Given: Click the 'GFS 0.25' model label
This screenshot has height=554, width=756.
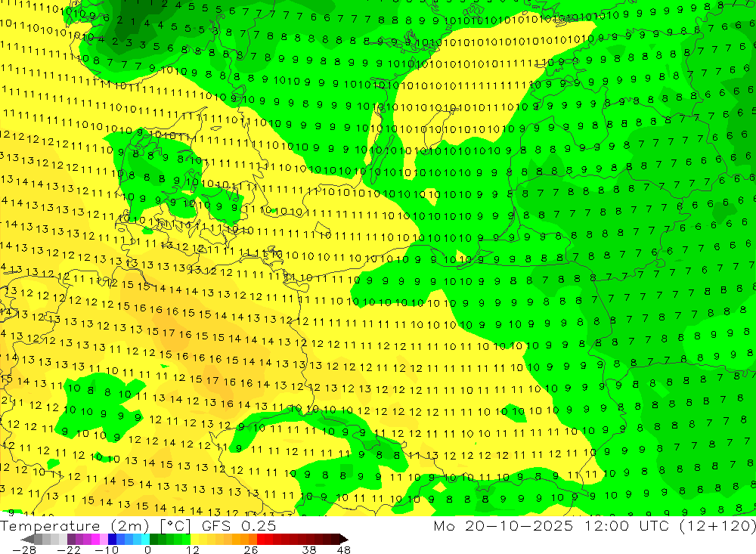Looking at the screenshot, I should click(239, 526).
